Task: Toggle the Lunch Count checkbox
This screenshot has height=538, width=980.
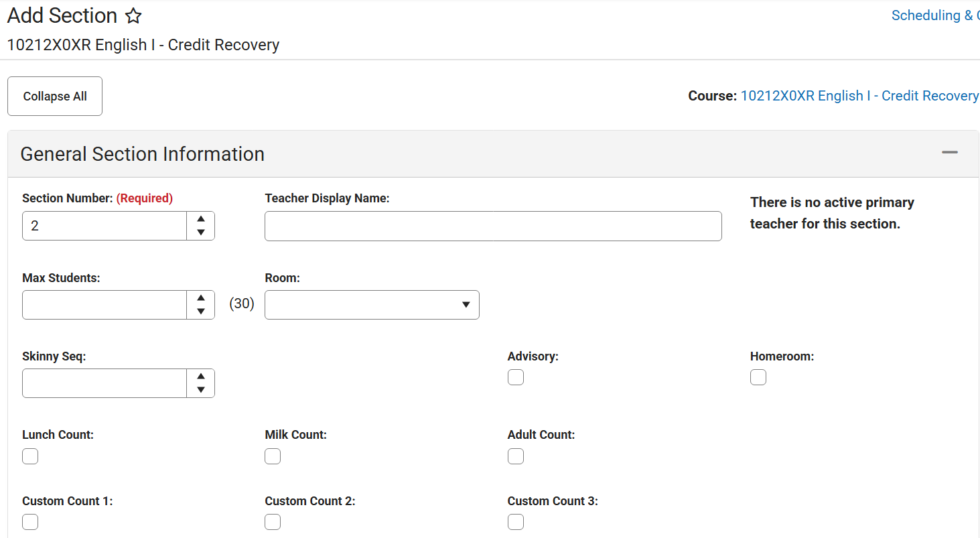Action: coord(30,456)
